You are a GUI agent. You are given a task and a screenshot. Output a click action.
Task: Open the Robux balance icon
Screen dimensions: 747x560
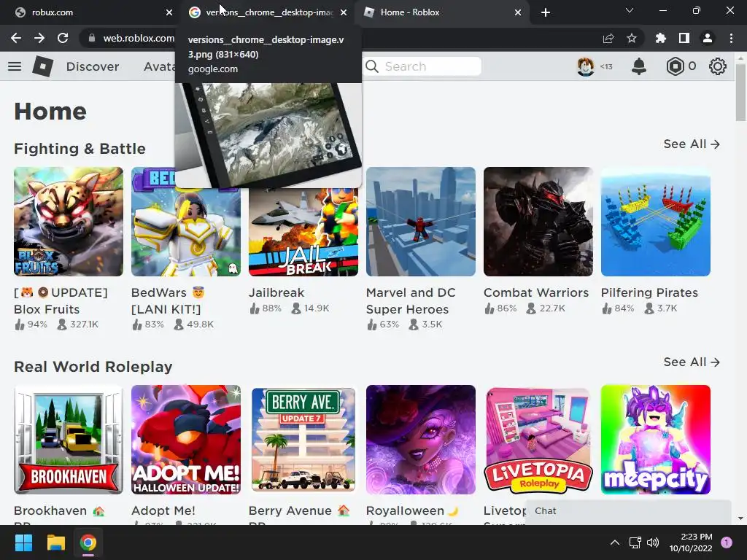(675, 66)
